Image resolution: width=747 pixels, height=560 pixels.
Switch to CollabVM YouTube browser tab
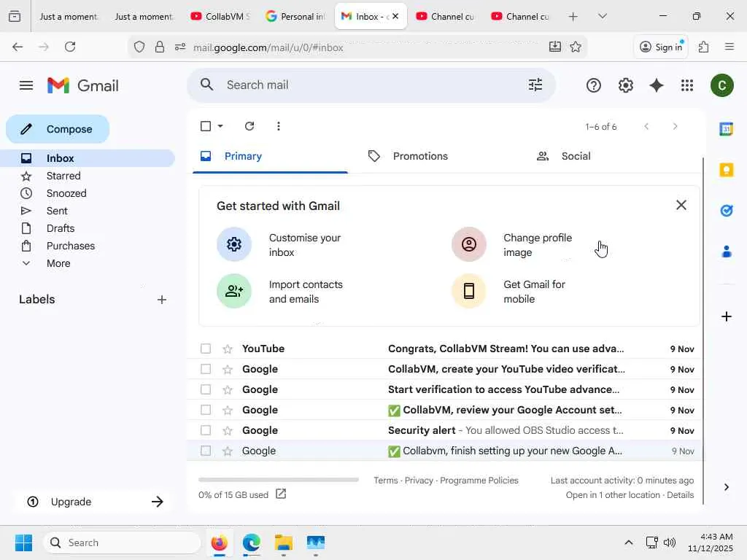tap(220, 16)
